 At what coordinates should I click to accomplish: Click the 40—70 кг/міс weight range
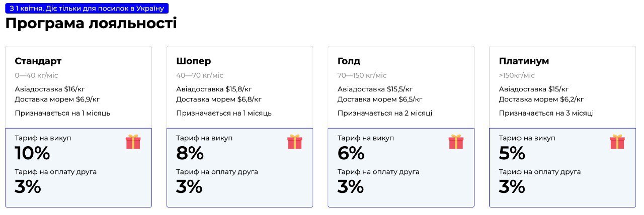[x=200, y=75]
